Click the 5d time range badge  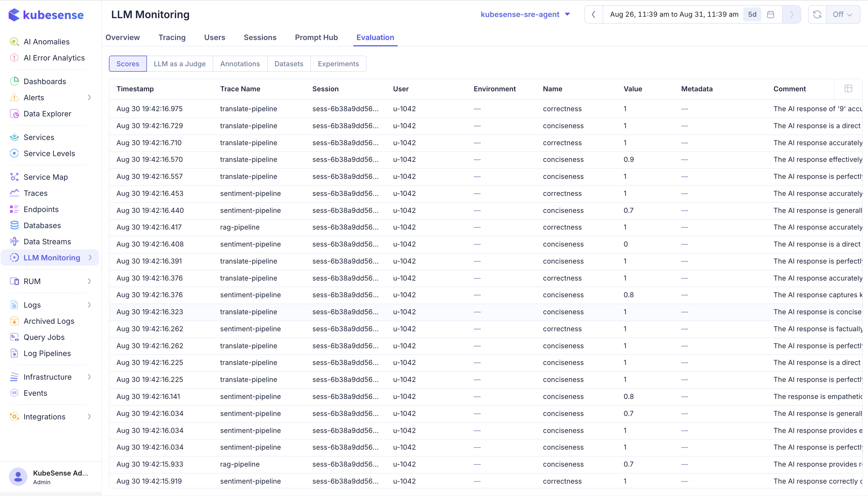[752, 14]
